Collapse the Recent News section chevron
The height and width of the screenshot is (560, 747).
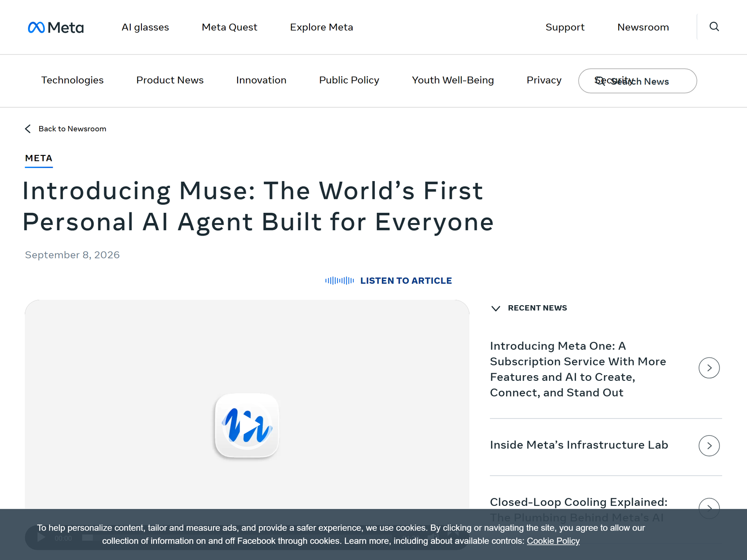[x=496, y=308]
